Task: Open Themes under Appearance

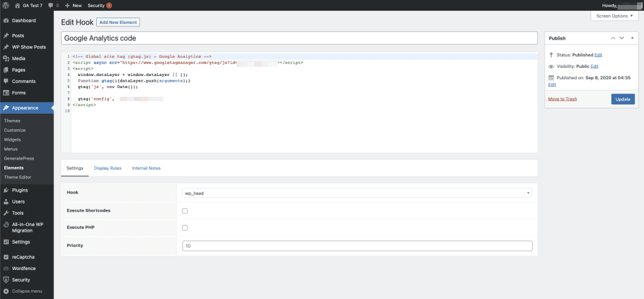Action: click(13, 121)
